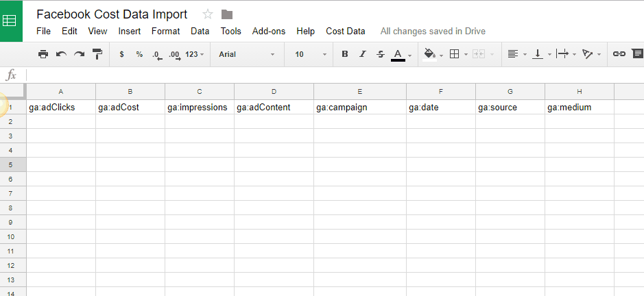
Task: Click the Google Sheets home icon
Action: [9, 21]
